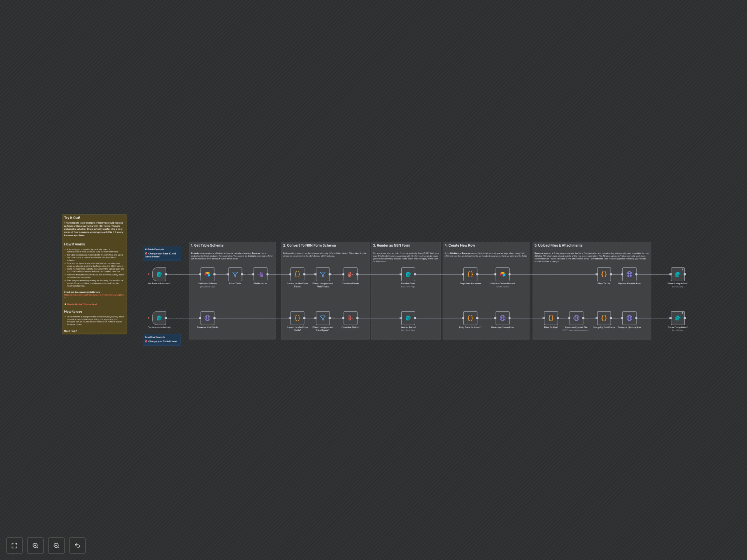Viewport: 747px width, 560px height.
Task: Open the Get Base Schema Airtable node
Action: [207, 274]
